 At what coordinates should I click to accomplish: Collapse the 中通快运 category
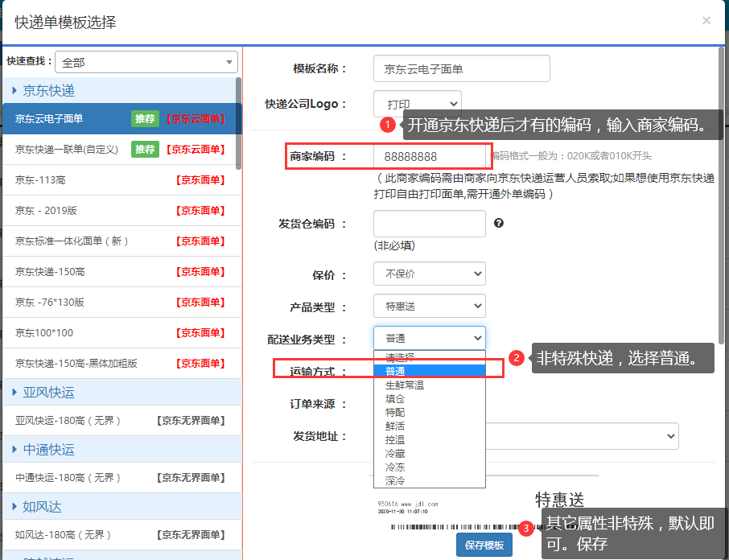pyautogui.click(x=48, y=449)
